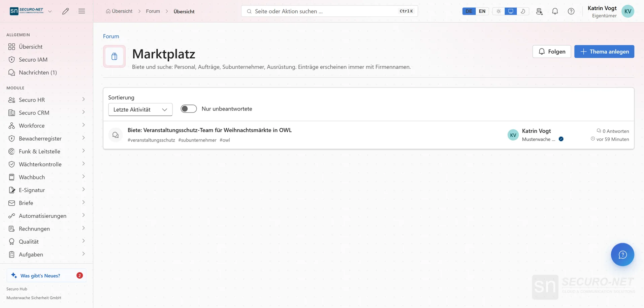Open the Forum link above Marktplatz

111,36
